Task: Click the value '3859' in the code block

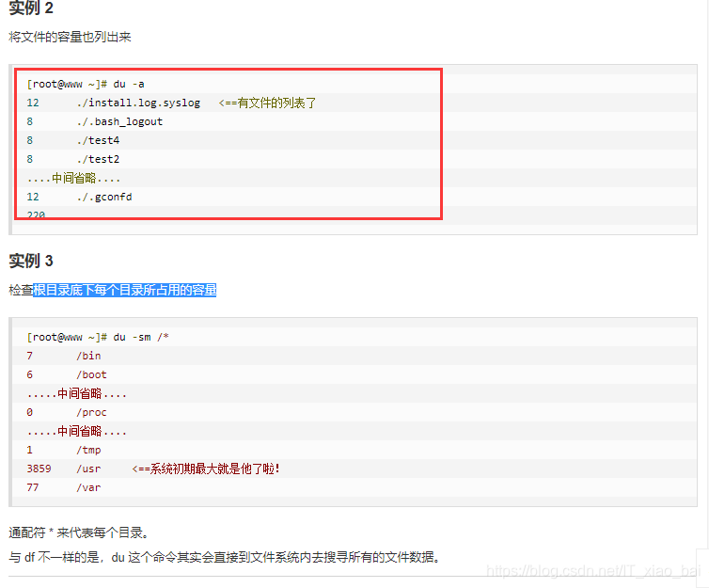Action: (x=39, y=469)
